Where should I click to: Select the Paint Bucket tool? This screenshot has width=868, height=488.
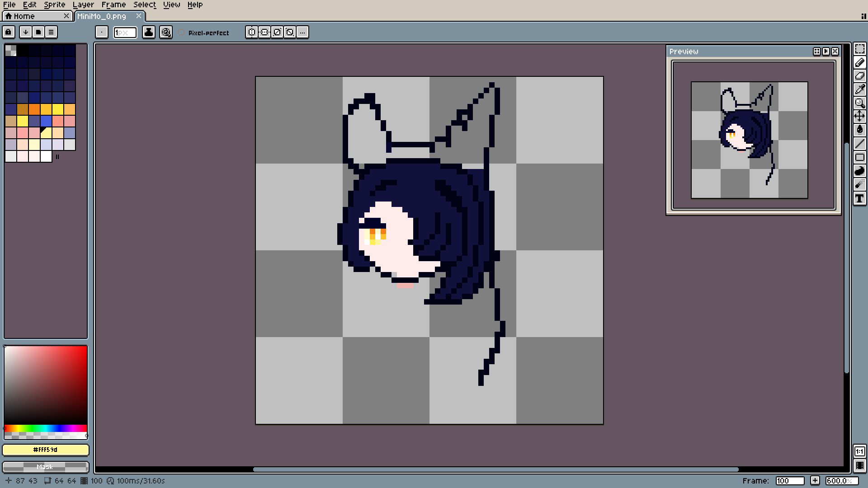(859, 130)
